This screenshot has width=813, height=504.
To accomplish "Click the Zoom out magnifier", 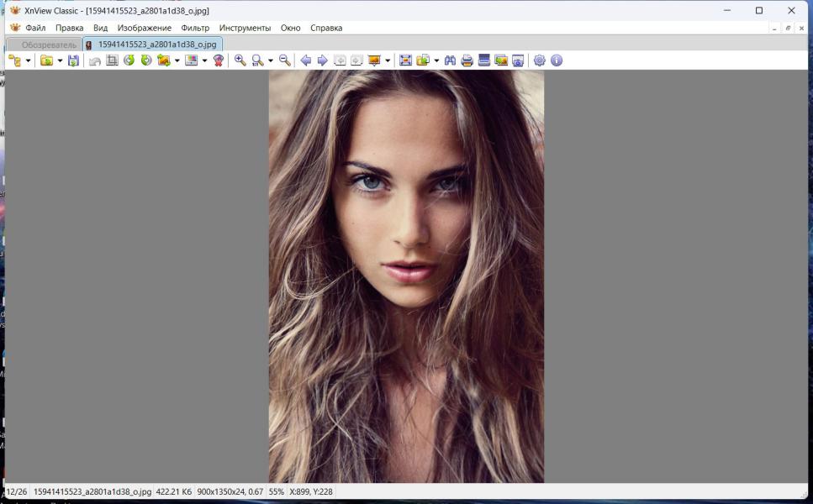I will click(x=284, y=60).
